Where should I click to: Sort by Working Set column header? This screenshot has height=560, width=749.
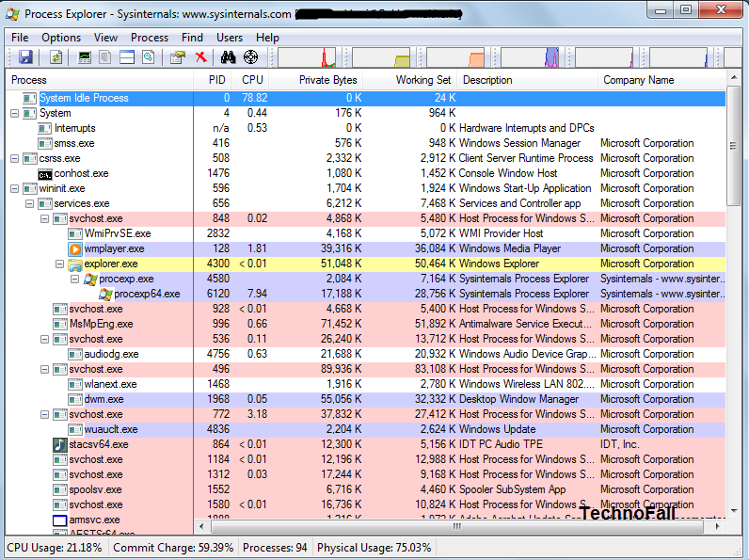(x=410, y=80)
